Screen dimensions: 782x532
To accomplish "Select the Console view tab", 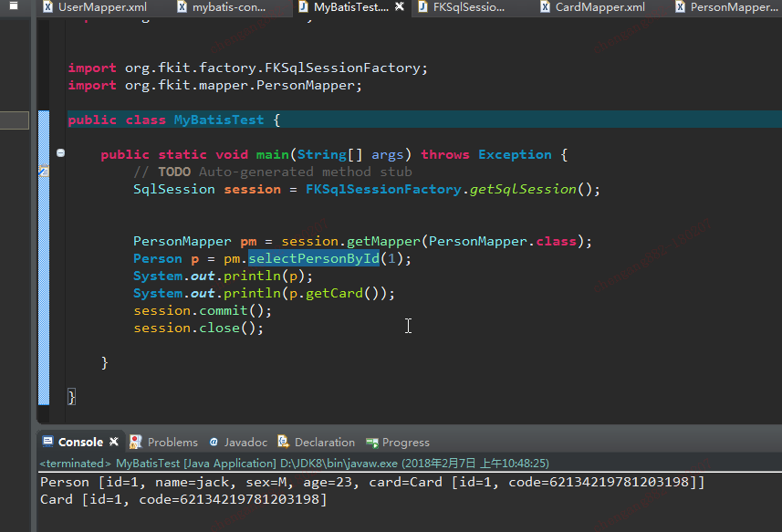I will point(80,443).
